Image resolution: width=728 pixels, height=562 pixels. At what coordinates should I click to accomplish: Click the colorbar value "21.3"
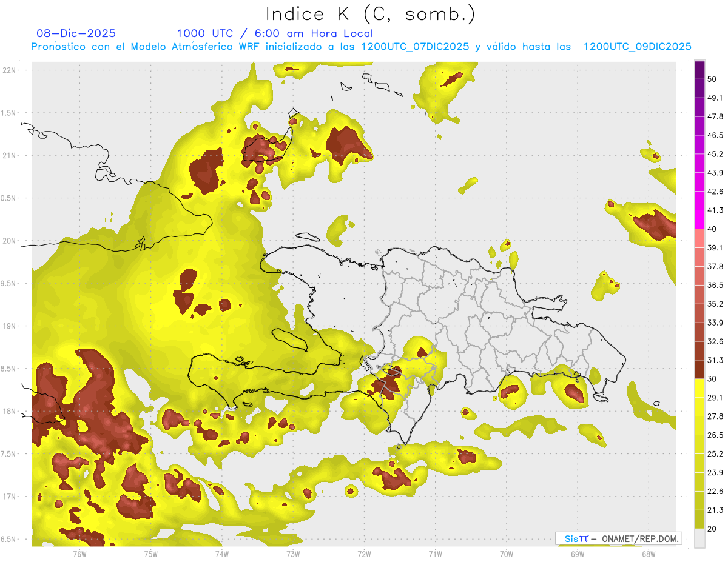[715, 510]
